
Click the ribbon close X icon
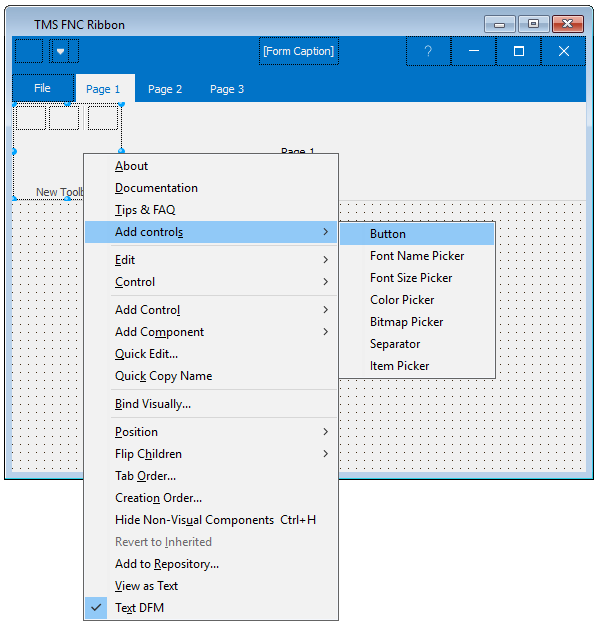pyautogui.click(x=564, y=51)
